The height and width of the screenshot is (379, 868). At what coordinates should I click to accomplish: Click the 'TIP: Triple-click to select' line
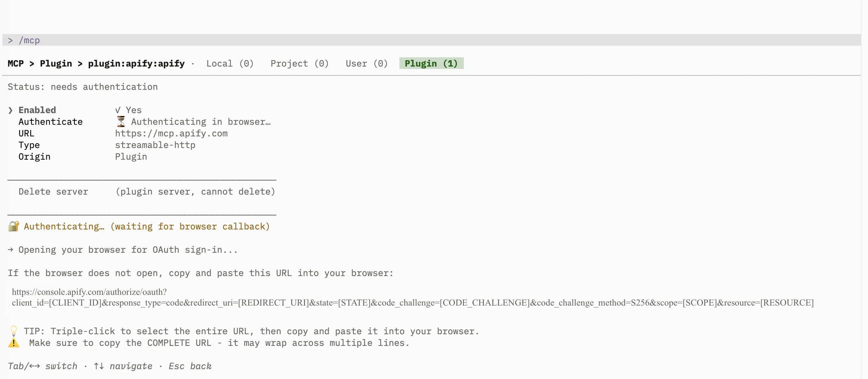point(251,331)
